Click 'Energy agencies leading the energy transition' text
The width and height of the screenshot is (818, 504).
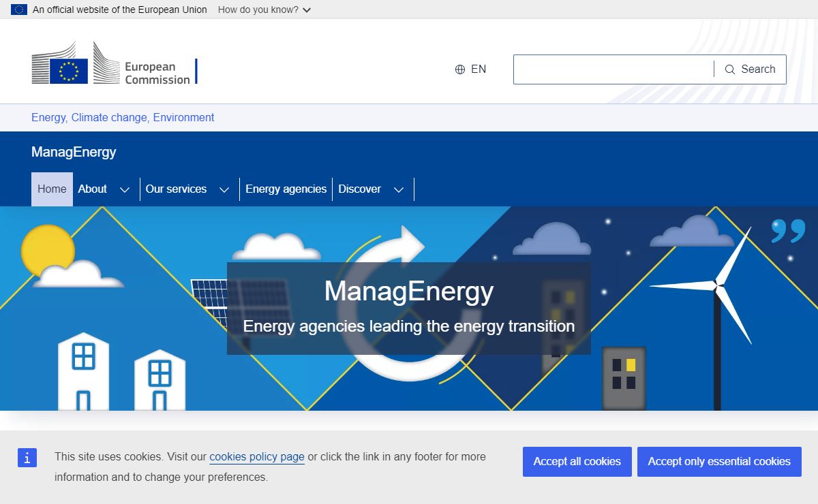[409, 326]
